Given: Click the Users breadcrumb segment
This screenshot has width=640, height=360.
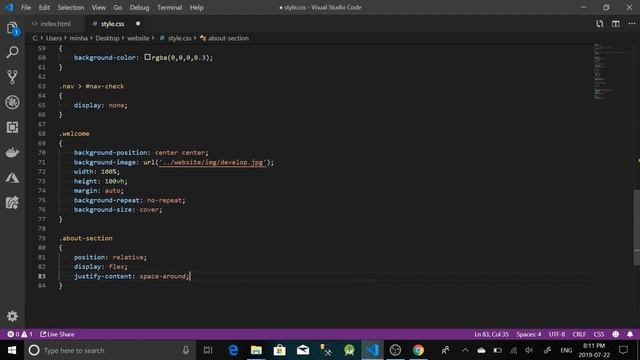Looking at the screenshot, I should (53, 38).
